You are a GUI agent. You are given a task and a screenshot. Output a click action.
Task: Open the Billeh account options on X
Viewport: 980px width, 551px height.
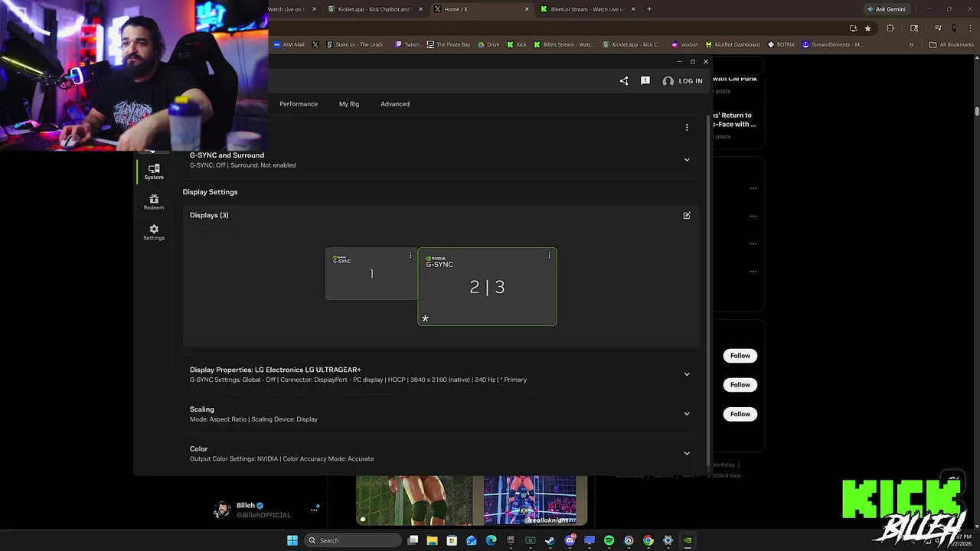tap(314, 510)
